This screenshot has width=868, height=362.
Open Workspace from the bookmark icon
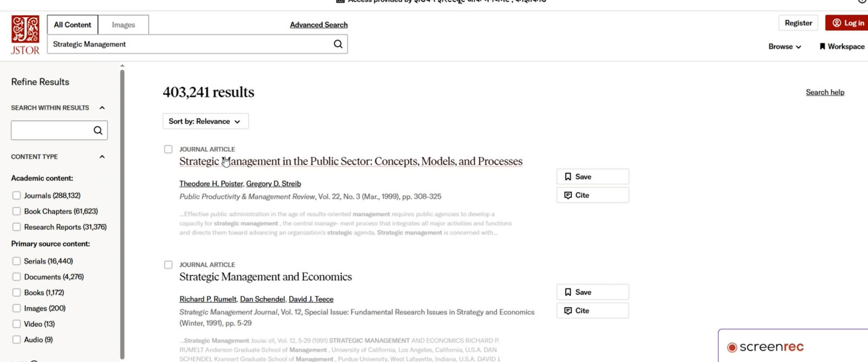tap(822, 47)
